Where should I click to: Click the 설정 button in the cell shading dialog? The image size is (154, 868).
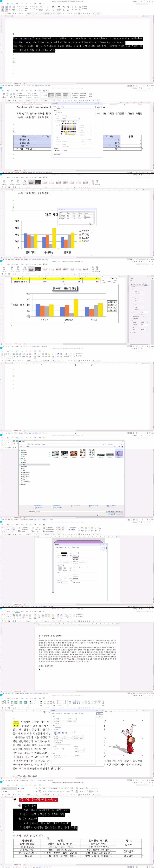[x=99, y=107]
